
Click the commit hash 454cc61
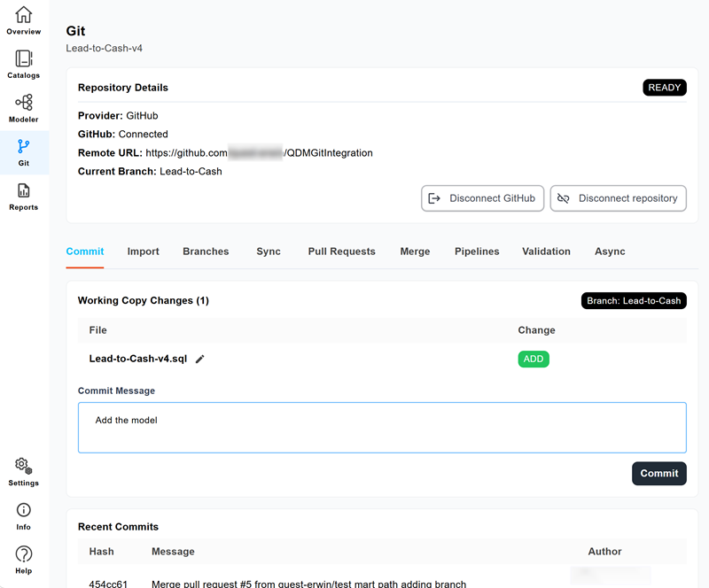pyautogui.click(x=108, y=584)
